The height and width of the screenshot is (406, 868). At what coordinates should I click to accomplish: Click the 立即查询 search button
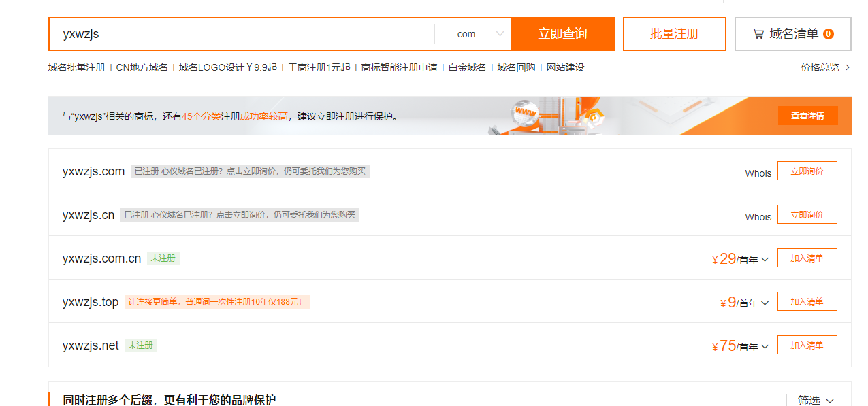tap(562, 34)
